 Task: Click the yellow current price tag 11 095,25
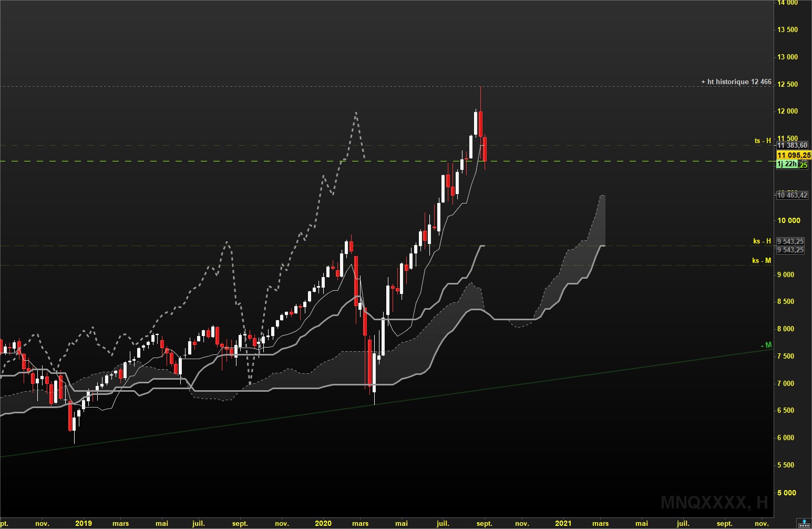[793, 155]
